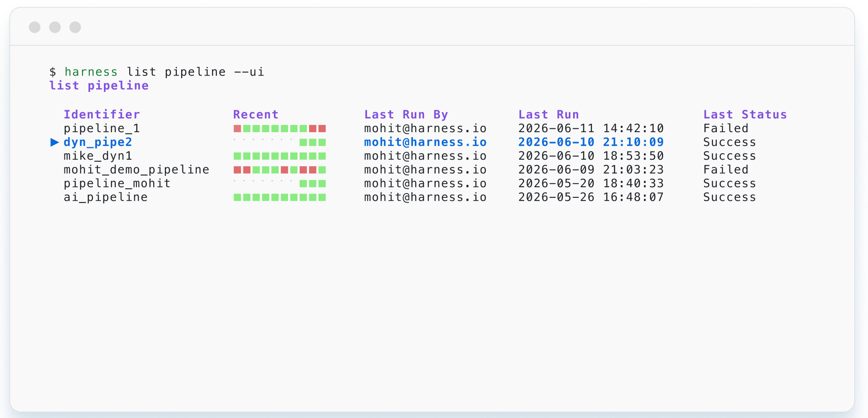Click mohit@harness.io in the mike_dyn1 row
The image size is (868, 418).
click(x=425, y=156)
